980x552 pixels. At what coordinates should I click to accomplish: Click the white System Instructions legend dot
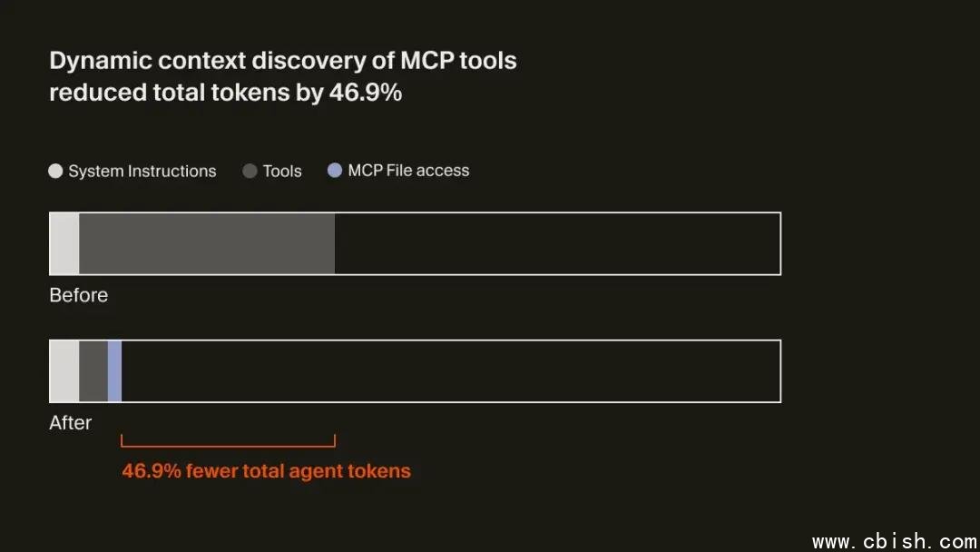click(55, 171)
